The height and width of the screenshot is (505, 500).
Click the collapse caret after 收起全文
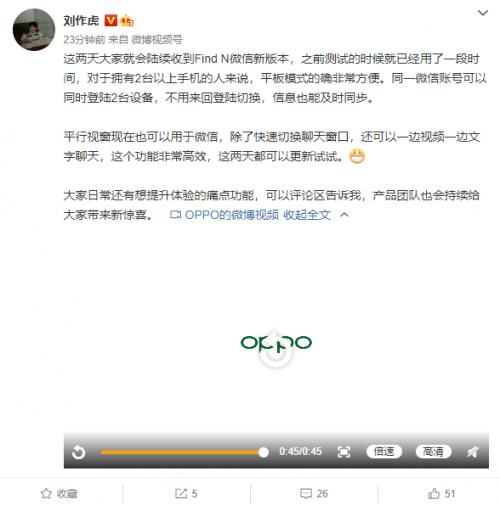tap(344, 215)
